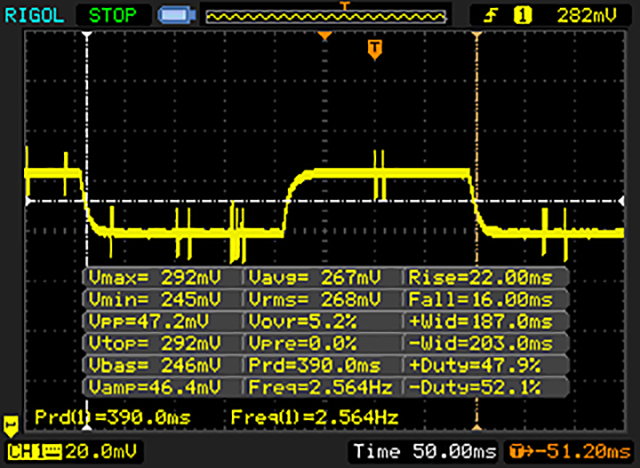The width and height of the screenshot is (640, 468).
Task: Click the yellow channel 1 trigger source badge
Action: (520, 15)
